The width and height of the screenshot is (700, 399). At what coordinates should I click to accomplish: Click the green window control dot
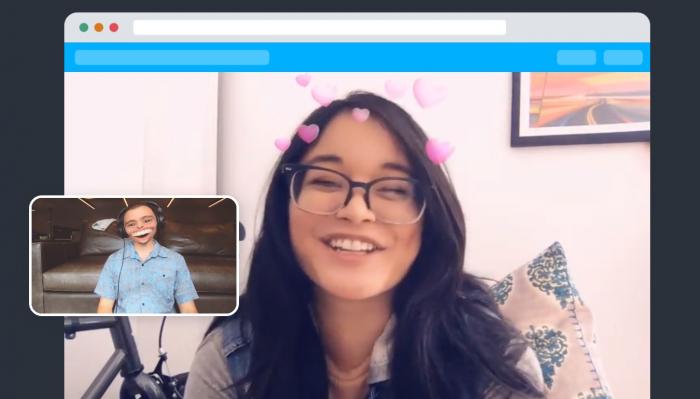[x=83, y=27]
